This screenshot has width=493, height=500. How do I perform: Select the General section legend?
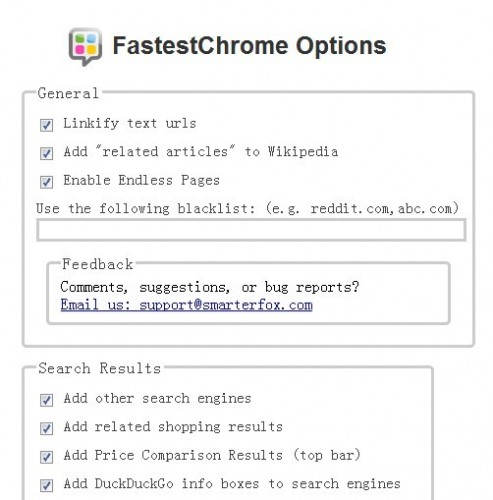68,93
